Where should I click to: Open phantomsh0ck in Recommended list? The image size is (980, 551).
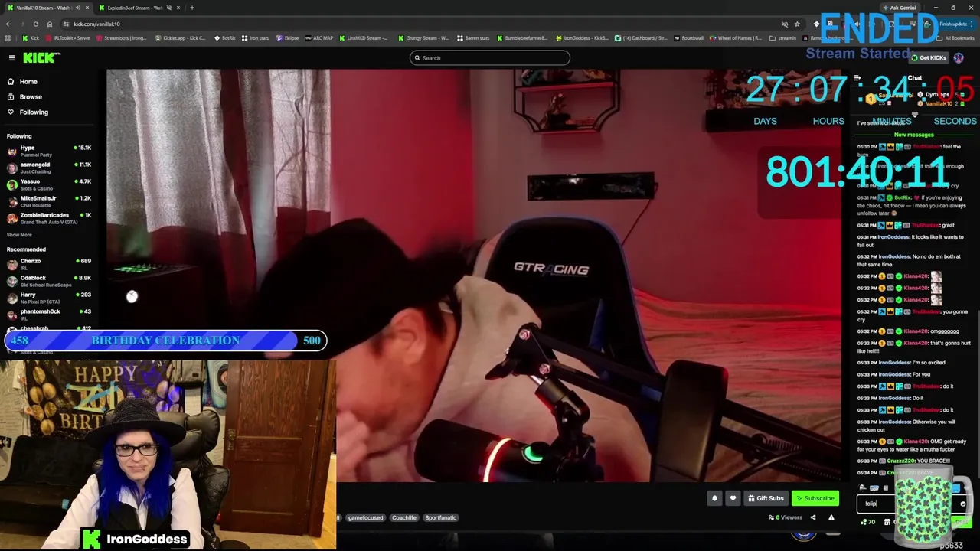[x=49, y=315]
